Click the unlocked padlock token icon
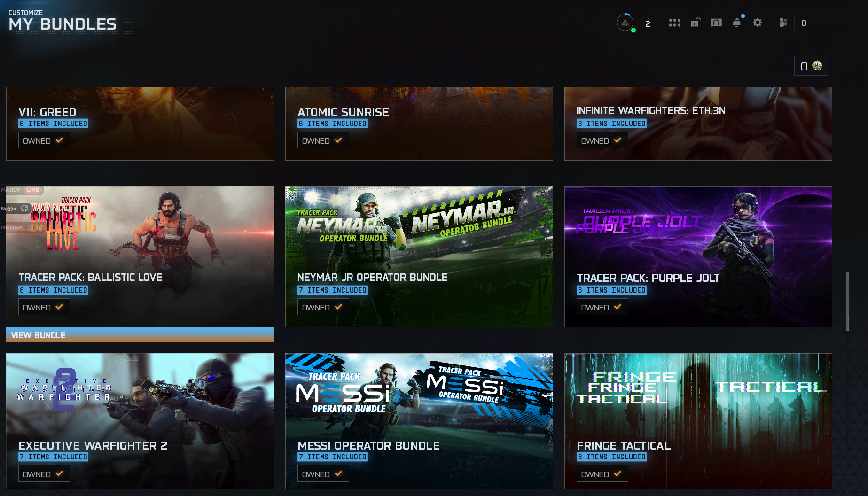Screen dimensions: 868x496 click(696, 23)
